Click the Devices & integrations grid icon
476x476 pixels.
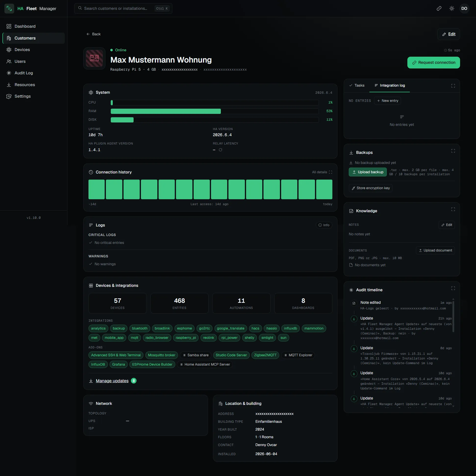pyautogui.click(x=91, y=286)
